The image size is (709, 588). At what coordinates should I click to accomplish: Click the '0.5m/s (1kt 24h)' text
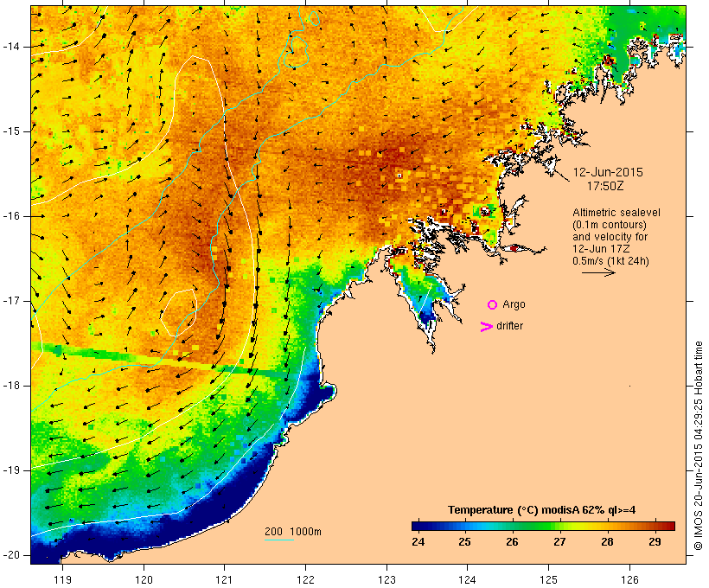[610, 261]
